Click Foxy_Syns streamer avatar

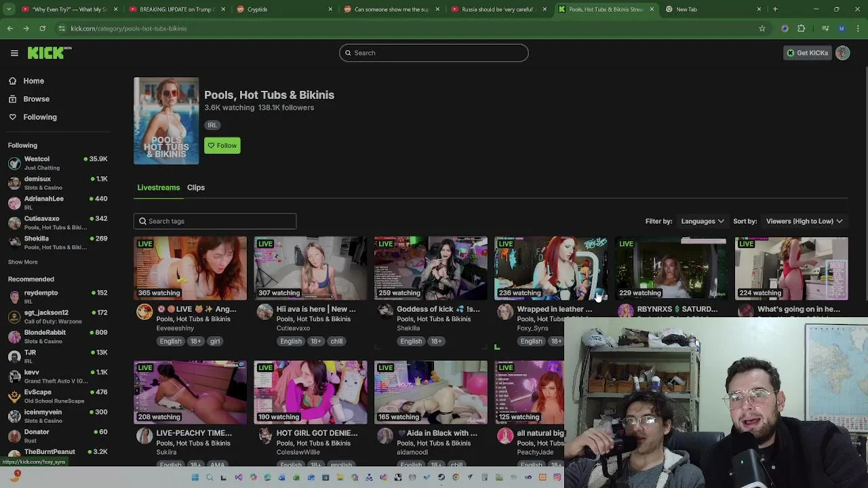click(505, 311)
